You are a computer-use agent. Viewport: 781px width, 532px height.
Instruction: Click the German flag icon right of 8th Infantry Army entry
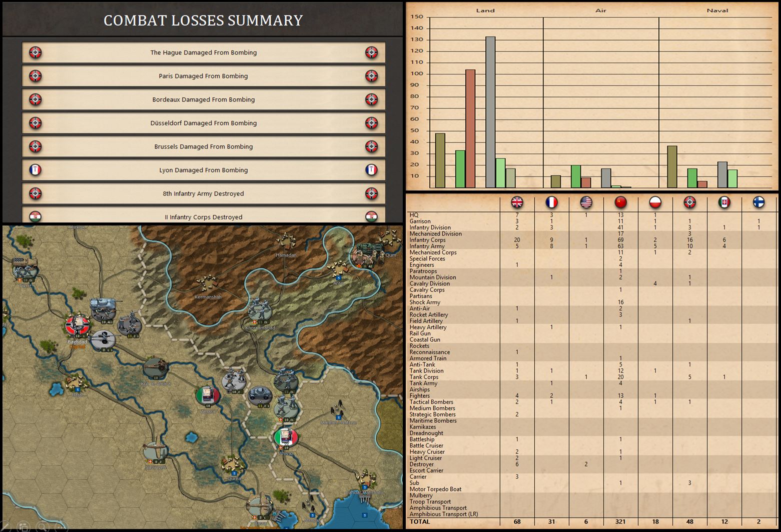(x=371, y=193)
